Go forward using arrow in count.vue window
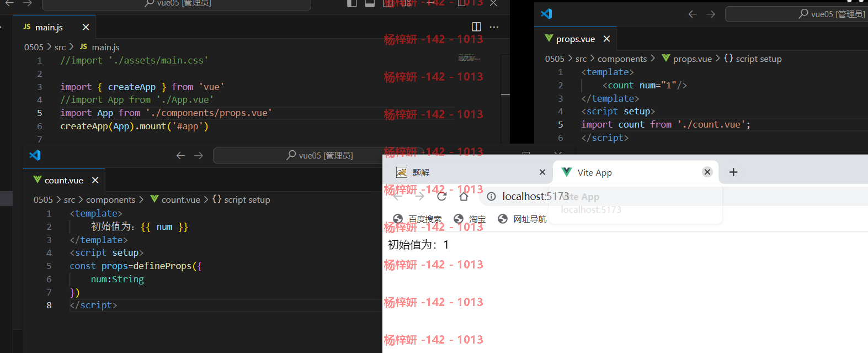The image size is (868, 353). point(199,156)
